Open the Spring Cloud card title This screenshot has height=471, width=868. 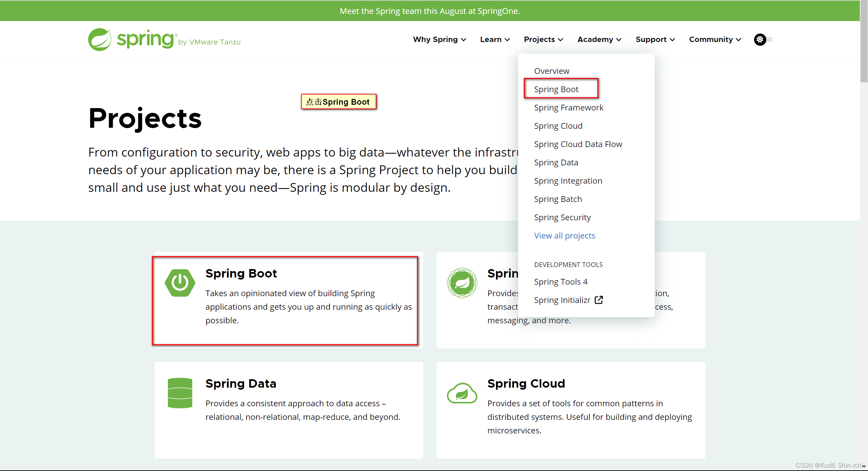[x=526, y=384]
